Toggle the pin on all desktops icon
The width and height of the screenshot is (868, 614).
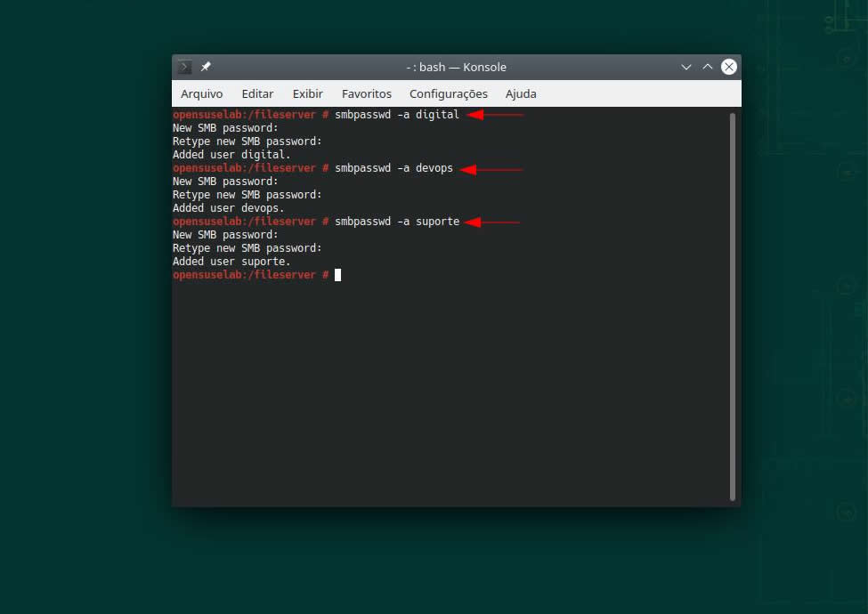point(206,67)
